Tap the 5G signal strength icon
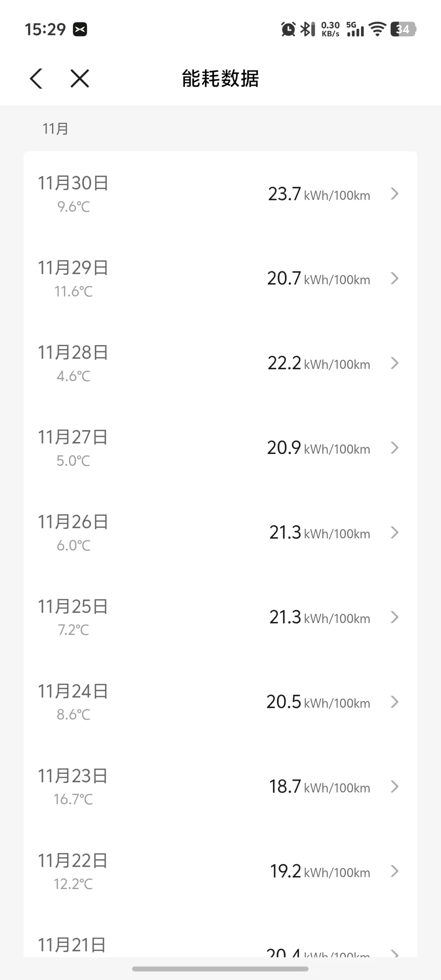The image size is (441, 980). click(x=355, y=29)
